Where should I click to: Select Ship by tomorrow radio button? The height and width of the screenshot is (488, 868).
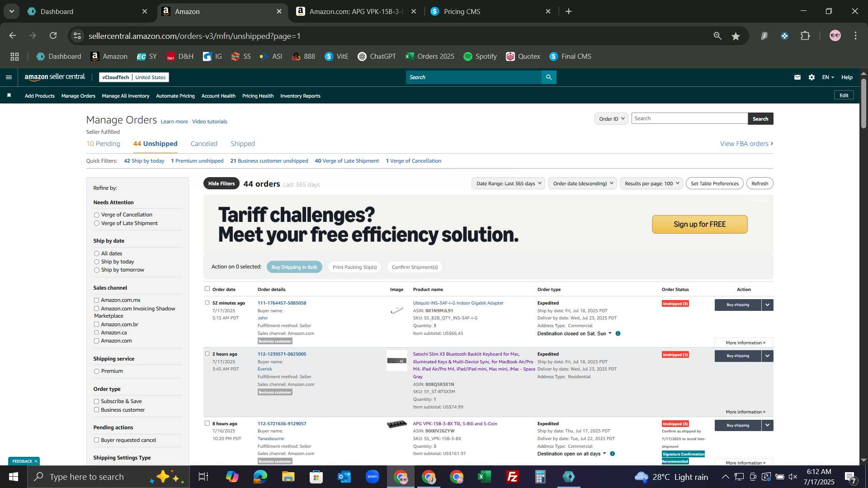[x=96, y=270]
